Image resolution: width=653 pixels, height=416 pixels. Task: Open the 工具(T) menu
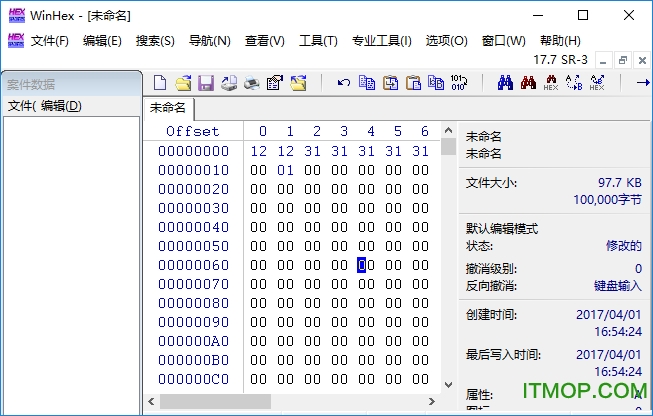coord(318,41)
